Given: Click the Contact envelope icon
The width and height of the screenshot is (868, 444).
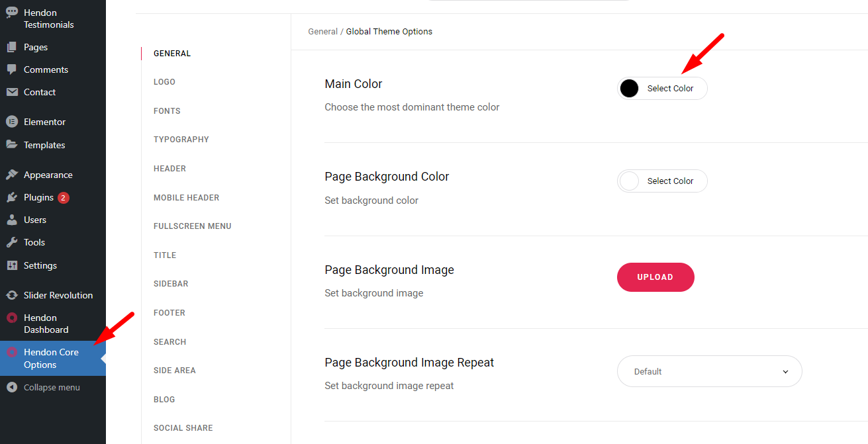Looking at the screenshot, I should [x=12, y=92].
